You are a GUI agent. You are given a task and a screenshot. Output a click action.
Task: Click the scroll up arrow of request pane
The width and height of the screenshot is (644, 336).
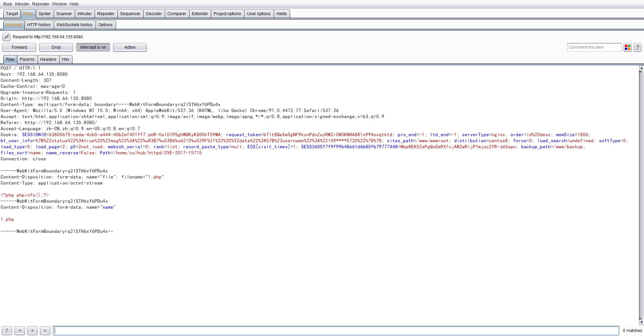[641, 68]
